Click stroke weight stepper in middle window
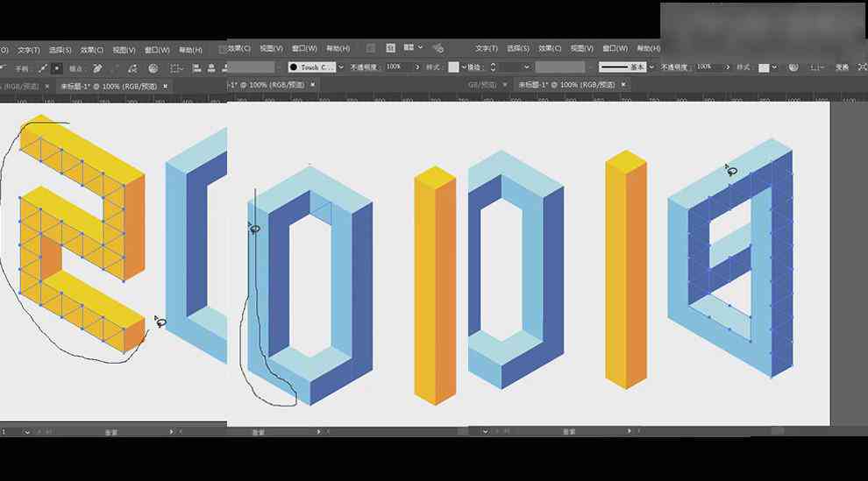 click(493, 67)
